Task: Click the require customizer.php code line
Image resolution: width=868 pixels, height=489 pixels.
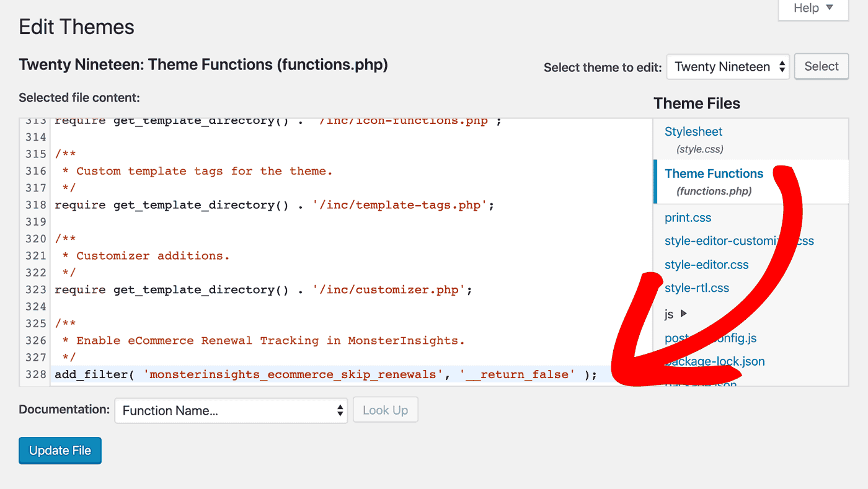Action: (x=263, y=290)
